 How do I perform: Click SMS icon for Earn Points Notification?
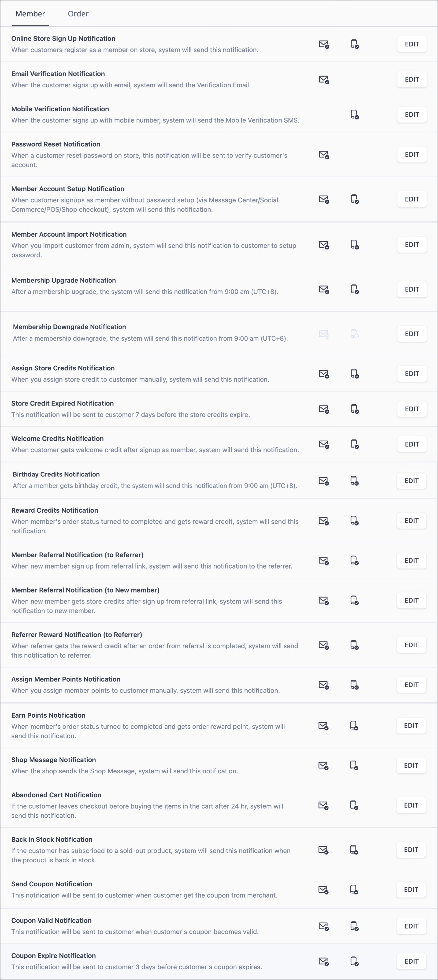[354, 726]
